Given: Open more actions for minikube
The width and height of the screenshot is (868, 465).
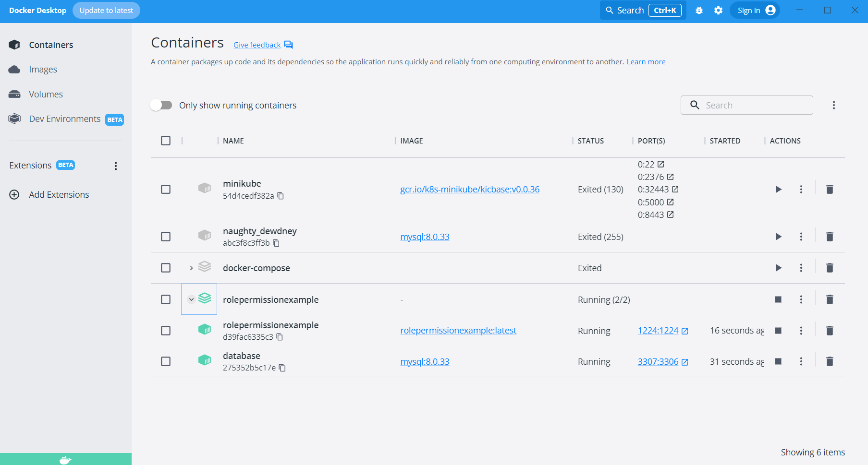Looking at the screenshot, I should [801, 189].
